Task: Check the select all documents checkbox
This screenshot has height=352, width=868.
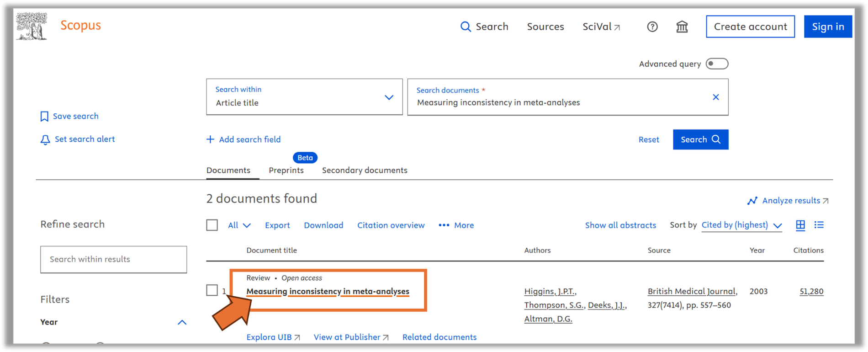Action: tap(212, 225)
